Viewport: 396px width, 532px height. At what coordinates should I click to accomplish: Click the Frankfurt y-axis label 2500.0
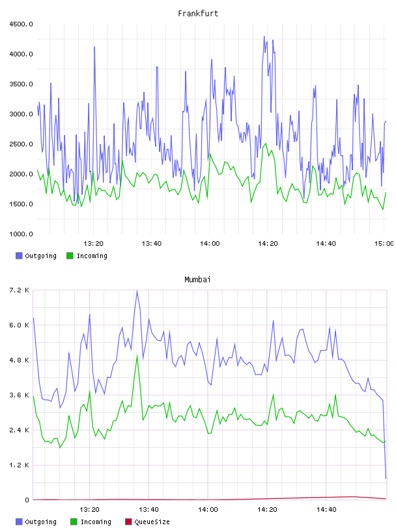pyautogui.click(x=21, y=144)
